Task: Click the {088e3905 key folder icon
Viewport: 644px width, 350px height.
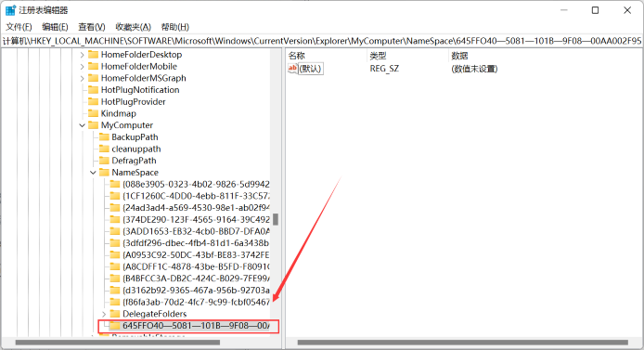Action: point(115,185)
